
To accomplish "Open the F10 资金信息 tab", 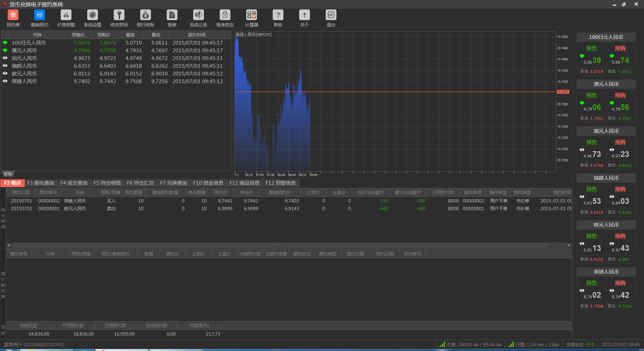I will pos(208,183).
